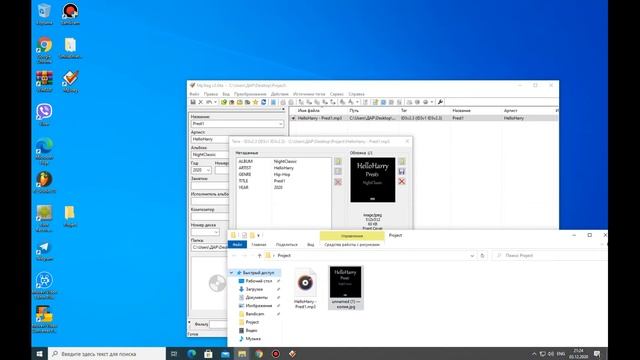Select the unnamed jpg cover image file in Explorer
640x360 pixels.
pos(346,288)
